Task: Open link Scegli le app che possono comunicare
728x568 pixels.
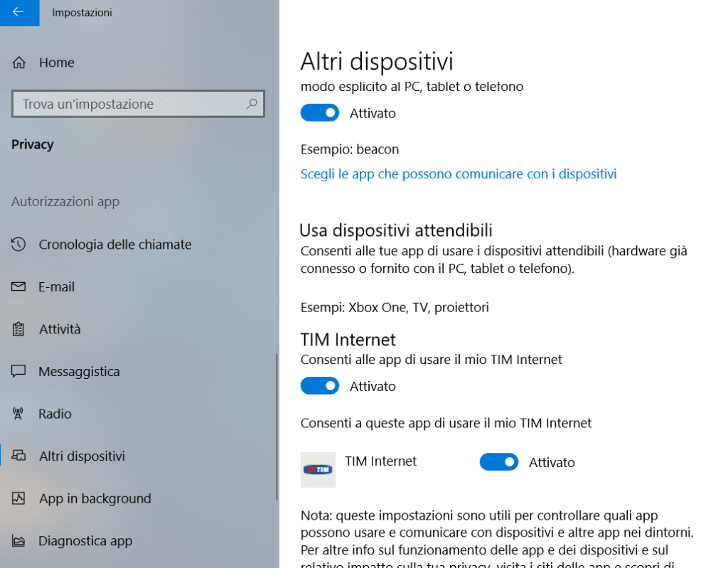Action: coord(459,173)
